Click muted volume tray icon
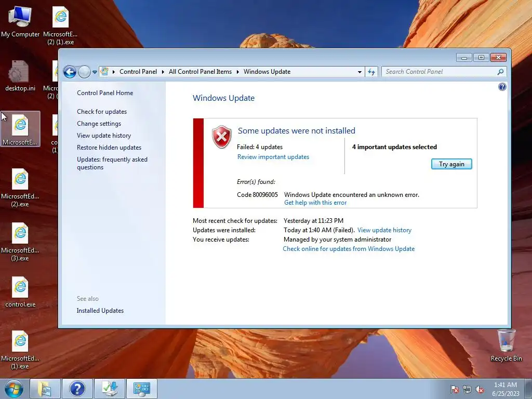Screen dimensions: 532x399 tap(480, 389)
